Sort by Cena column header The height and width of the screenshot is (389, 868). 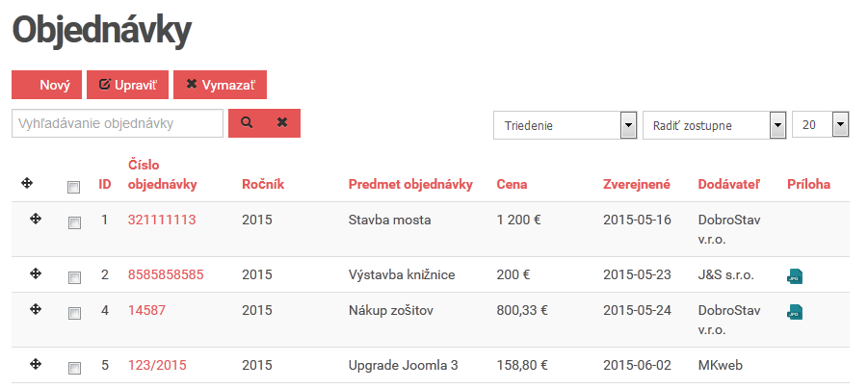513,184
